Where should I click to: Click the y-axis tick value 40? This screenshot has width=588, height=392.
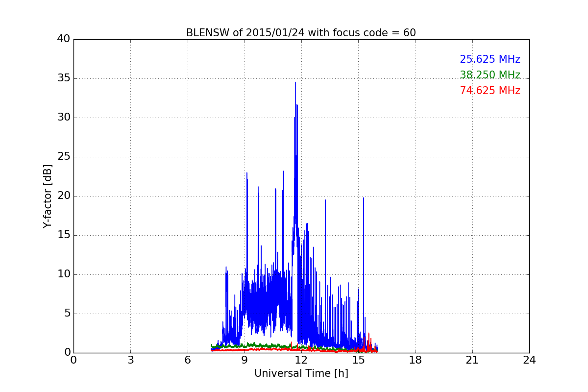coord(64,39)
